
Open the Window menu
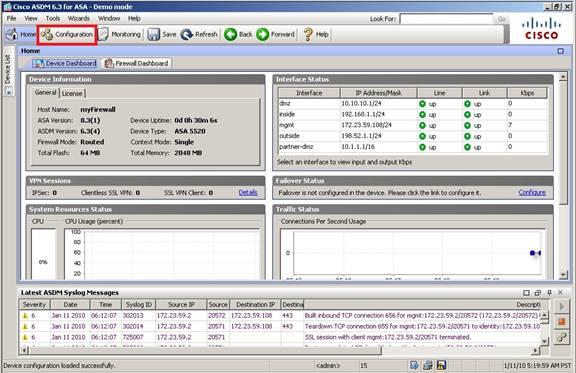click(x=109, y=18)
